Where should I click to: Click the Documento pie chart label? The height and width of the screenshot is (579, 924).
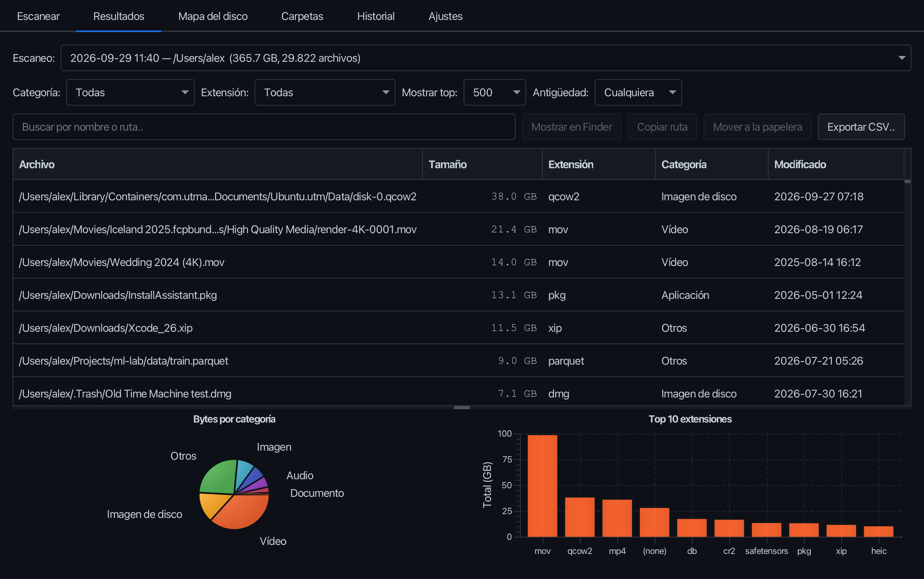click(x=317, y=493)
